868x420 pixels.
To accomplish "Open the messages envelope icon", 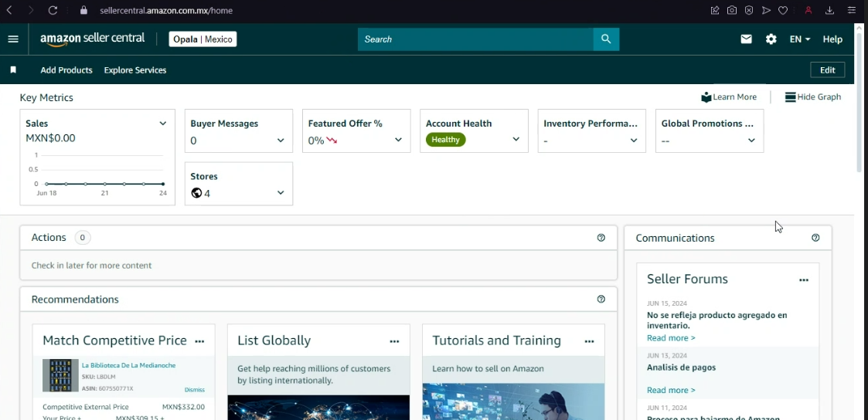I will click(x=746, y=39).
